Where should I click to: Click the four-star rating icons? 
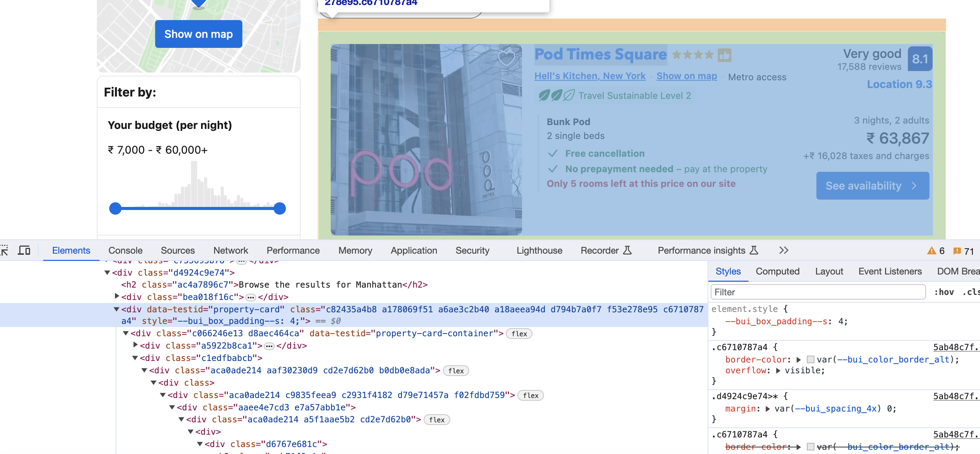pos(693,55)
